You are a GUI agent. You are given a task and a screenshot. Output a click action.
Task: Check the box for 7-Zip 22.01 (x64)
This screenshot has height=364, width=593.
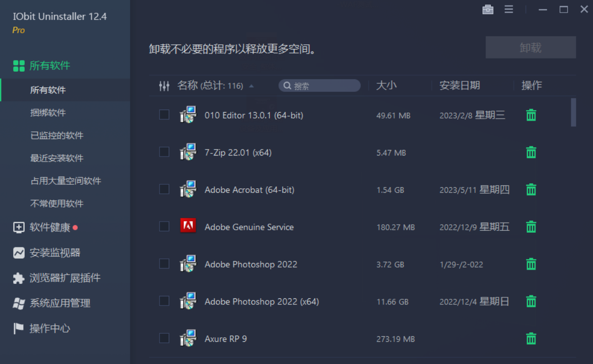164,152
